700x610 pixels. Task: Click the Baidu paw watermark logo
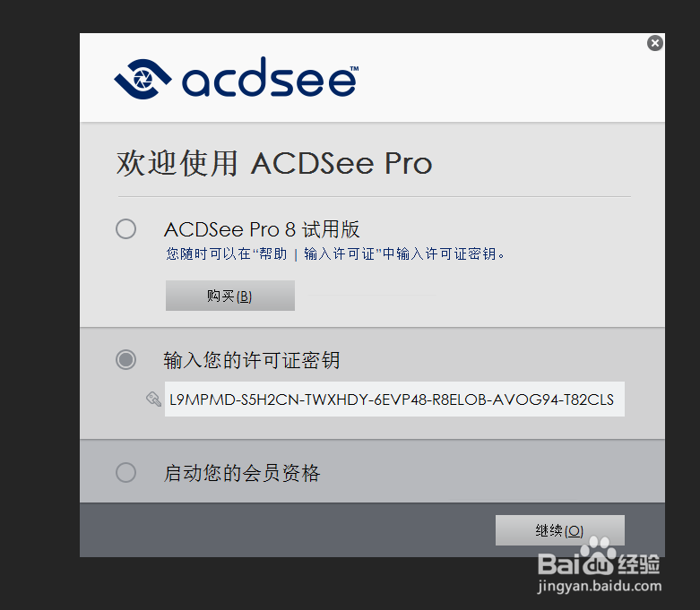coord(599,556)
